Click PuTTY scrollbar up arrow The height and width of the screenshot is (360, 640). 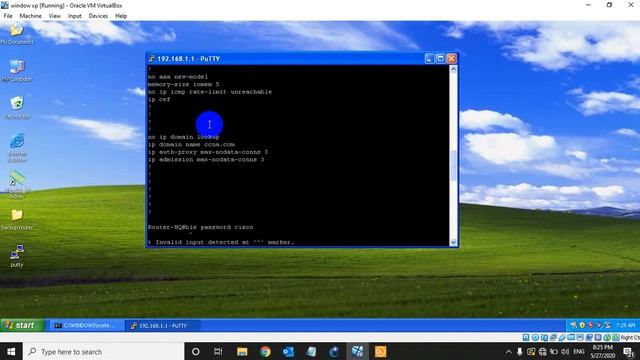[453, 69]
